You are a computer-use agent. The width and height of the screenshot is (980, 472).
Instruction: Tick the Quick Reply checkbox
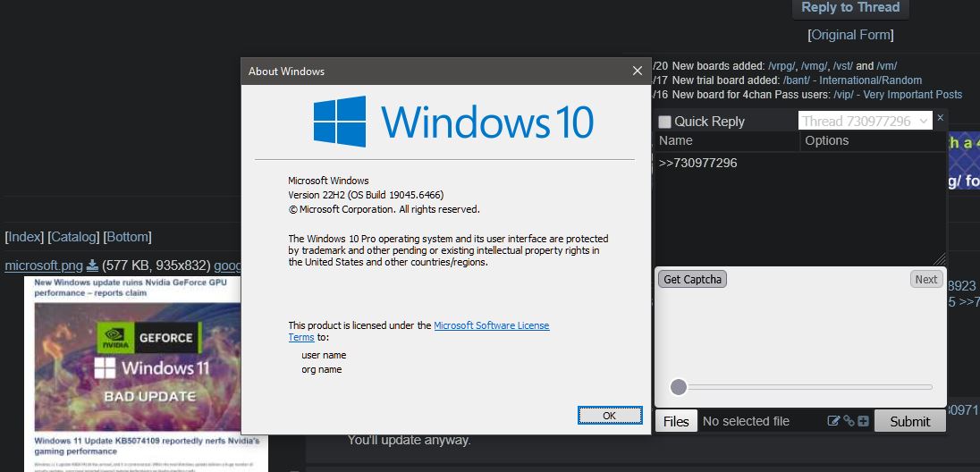tap(665, 122)
